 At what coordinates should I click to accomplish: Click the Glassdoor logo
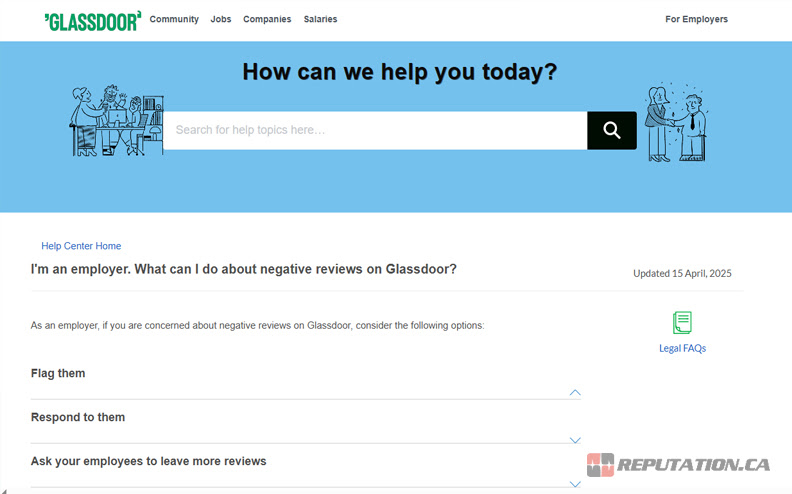pos(93,20)
